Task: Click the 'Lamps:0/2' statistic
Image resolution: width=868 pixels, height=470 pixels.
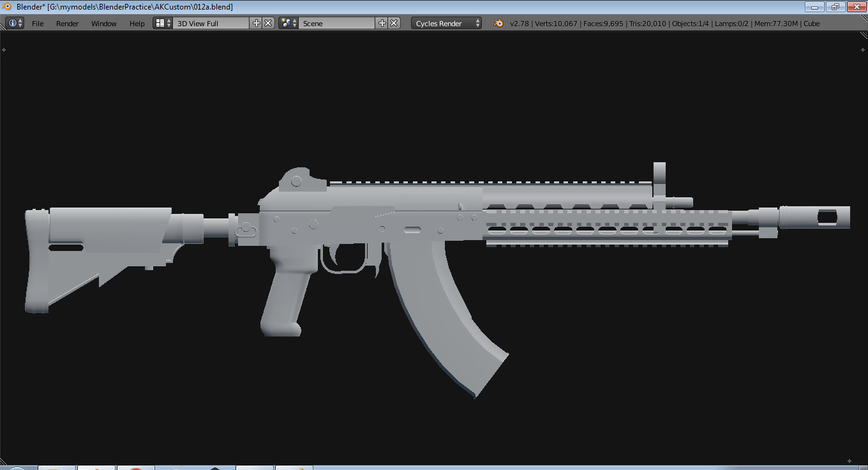Action: pyautogui.click(x=731, y=24)
